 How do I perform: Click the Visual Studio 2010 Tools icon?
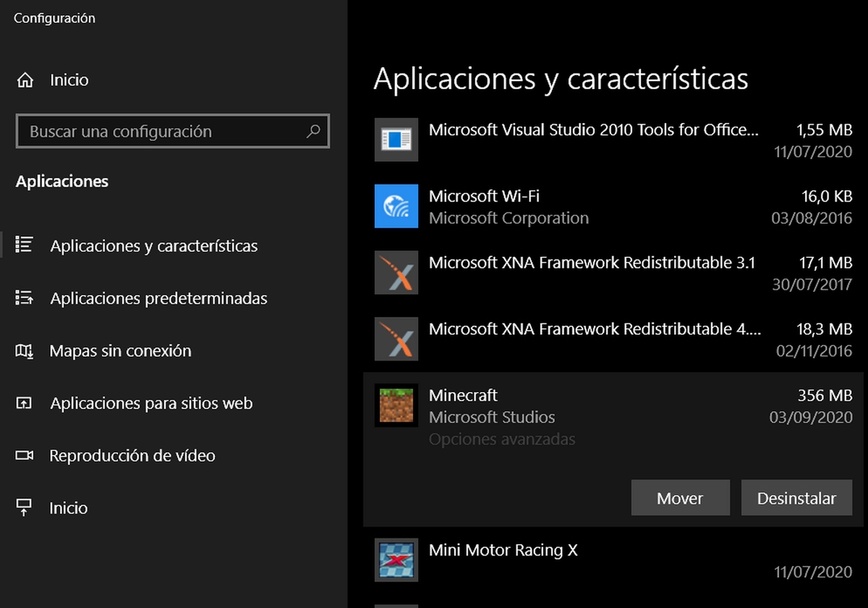pyautogui.click(x=396, y=140)
